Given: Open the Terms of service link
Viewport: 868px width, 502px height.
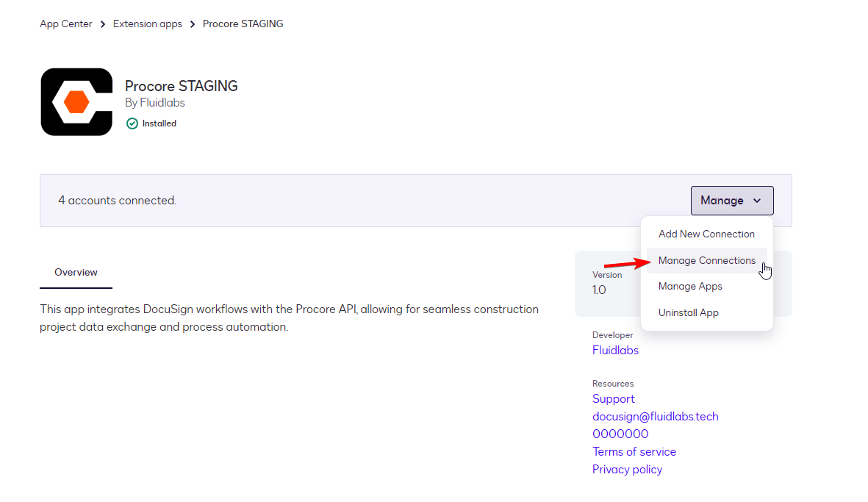Looking at the screenshot, I should 634,452.
